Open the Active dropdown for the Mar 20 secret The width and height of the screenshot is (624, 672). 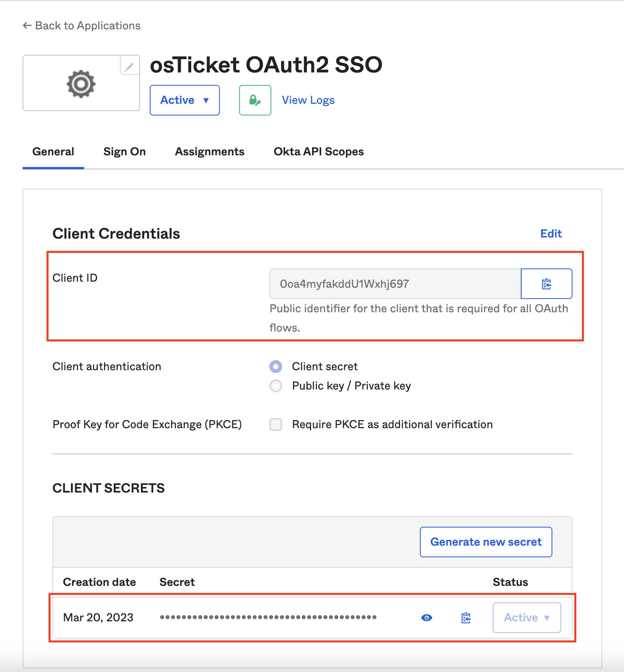click(527, 617)
